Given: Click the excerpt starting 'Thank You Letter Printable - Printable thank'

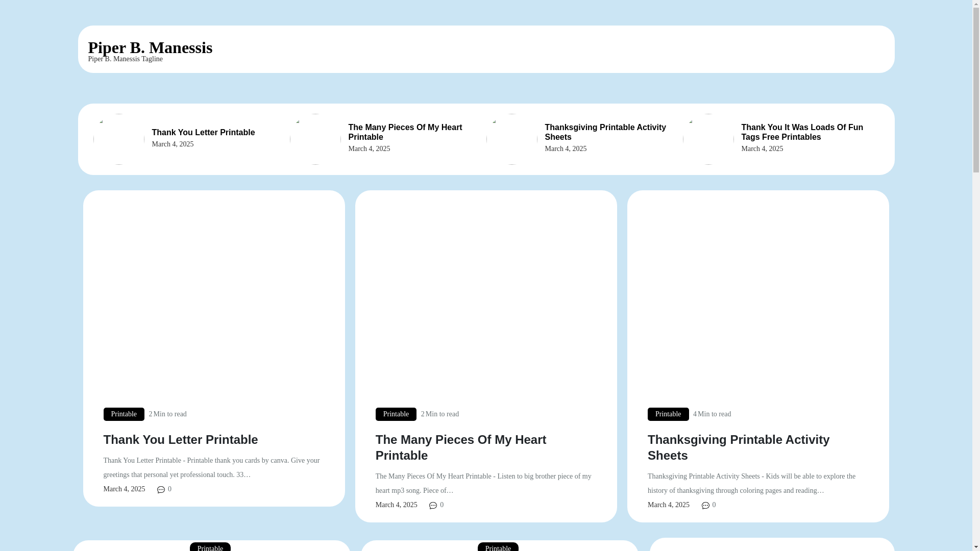Looking at the screenshot, I should pos(211,468).
